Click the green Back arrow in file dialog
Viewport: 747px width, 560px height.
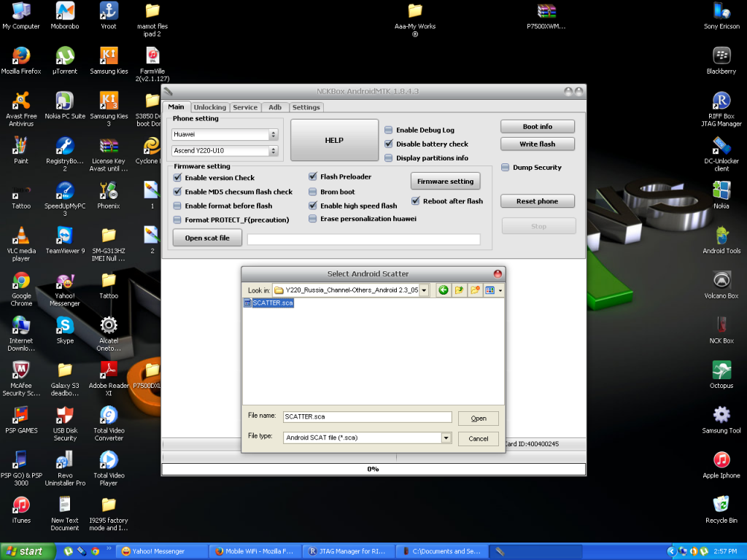[x=444, y=290]
